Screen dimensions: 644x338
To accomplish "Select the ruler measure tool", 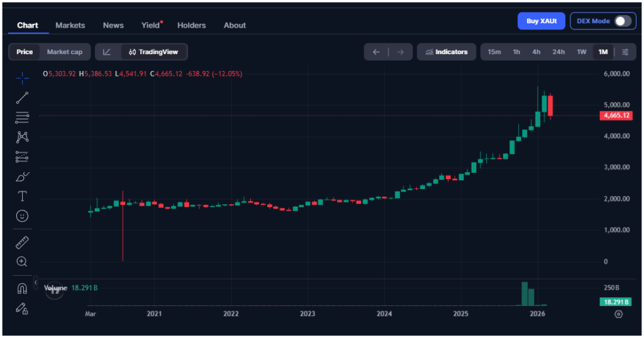I will (x=22, y=243).
